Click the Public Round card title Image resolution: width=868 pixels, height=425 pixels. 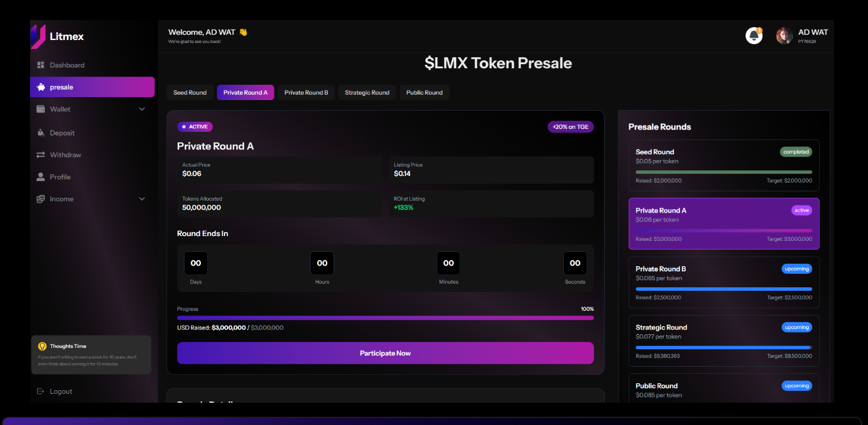pyautogui.click(x=656, y=386)
